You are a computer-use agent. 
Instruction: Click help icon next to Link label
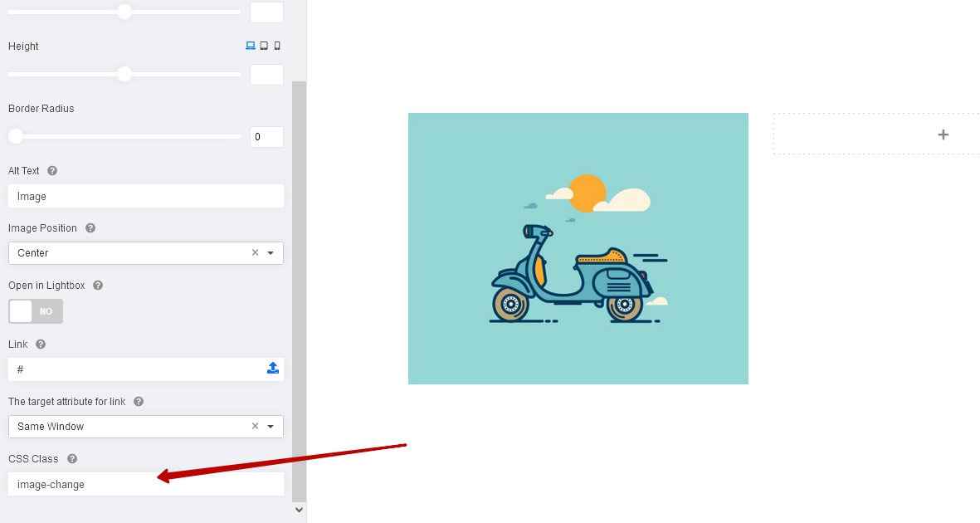point(41,345)
